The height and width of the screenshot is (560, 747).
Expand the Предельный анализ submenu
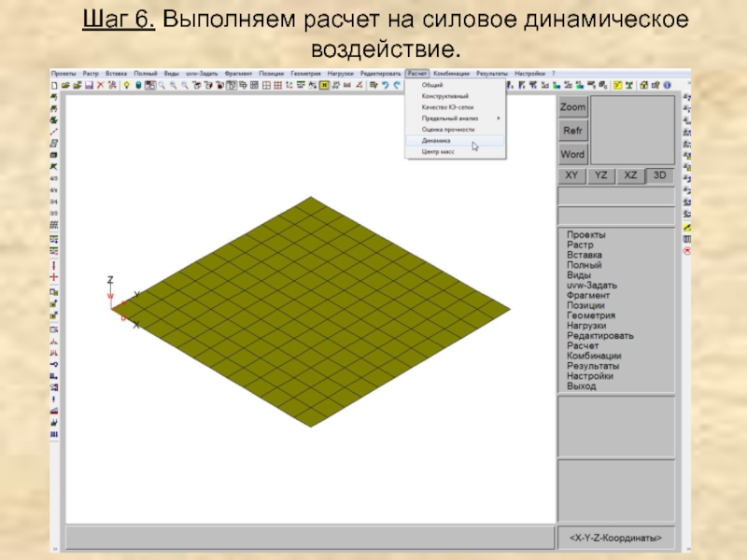point(455,119)
